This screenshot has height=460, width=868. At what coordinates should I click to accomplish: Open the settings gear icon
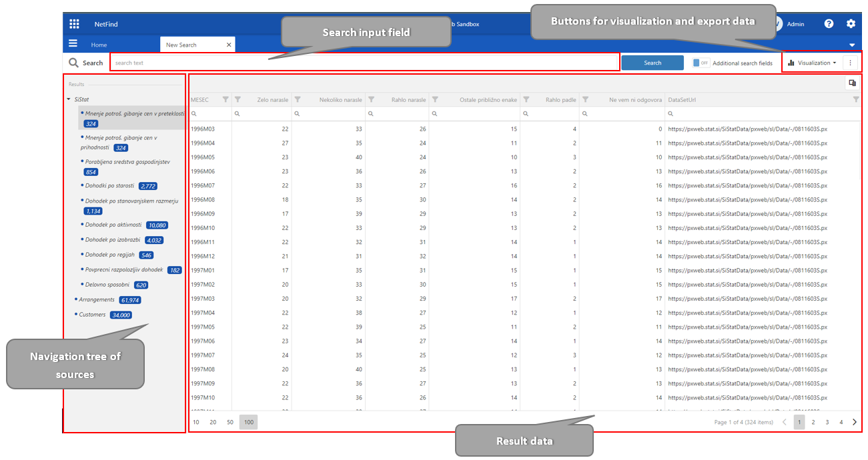[x=851, y=24]
